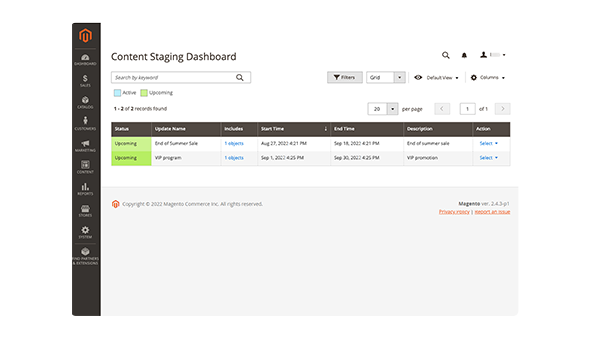Click Upcoming status of End of Summer Sale
Screen dimensions: 590x360
click(131, 144)
